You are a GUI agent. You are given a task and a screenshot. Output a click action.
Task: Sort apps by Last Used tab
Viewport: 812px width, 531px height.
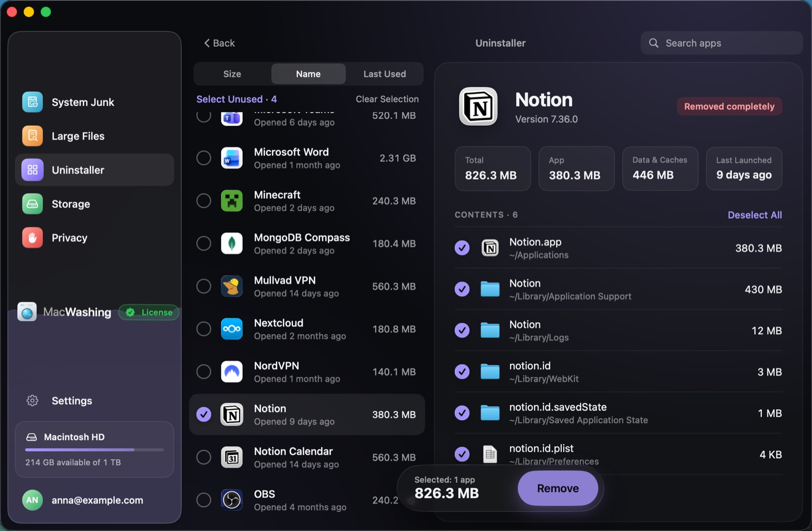385,74
